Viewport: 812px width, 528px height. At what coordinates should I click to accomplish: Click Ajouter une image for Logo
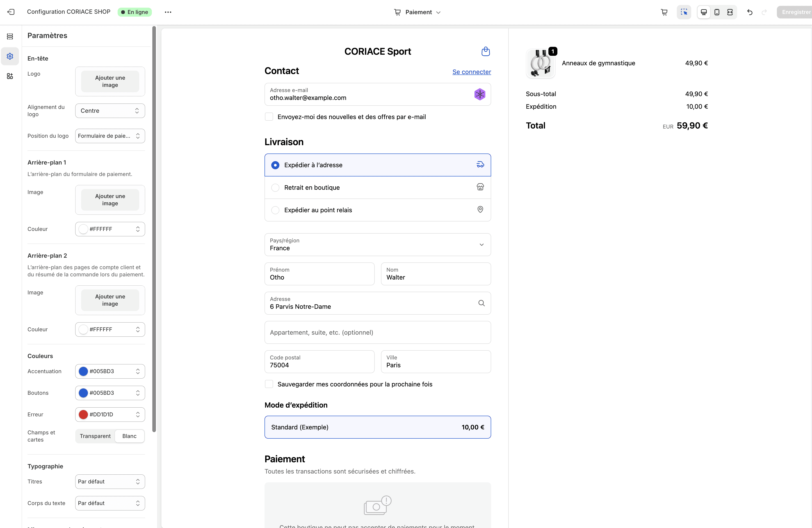110,81
